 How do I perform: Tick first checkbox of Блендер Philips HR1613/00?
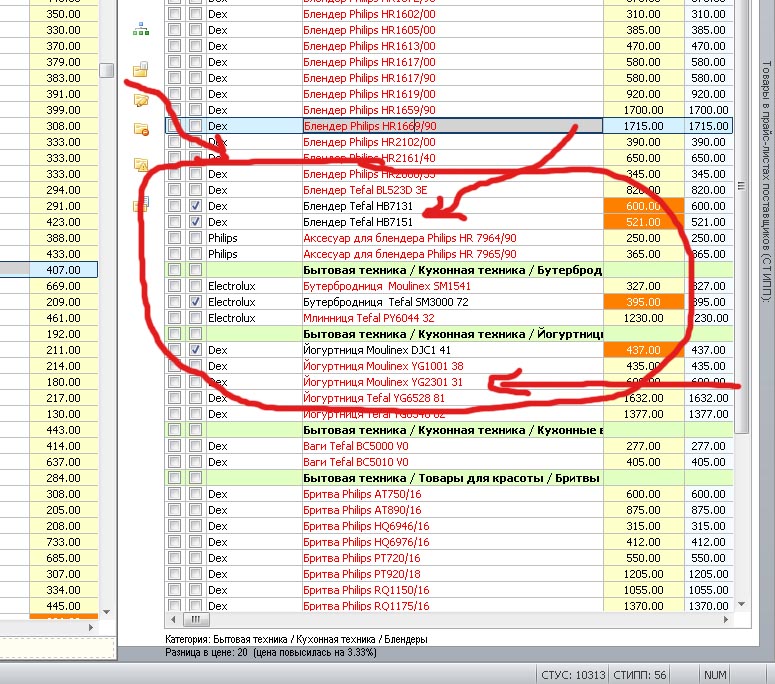[174, 46]
